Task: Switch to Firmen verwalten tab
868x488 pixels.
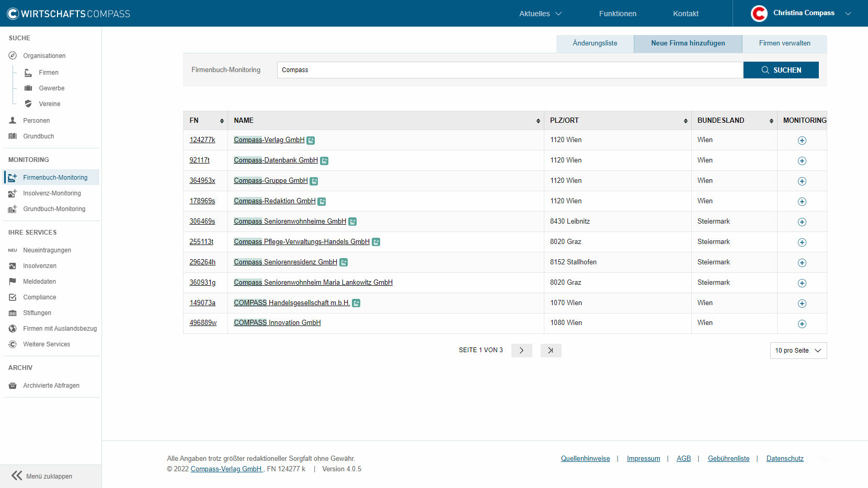Action: click(x=784, y=43)
